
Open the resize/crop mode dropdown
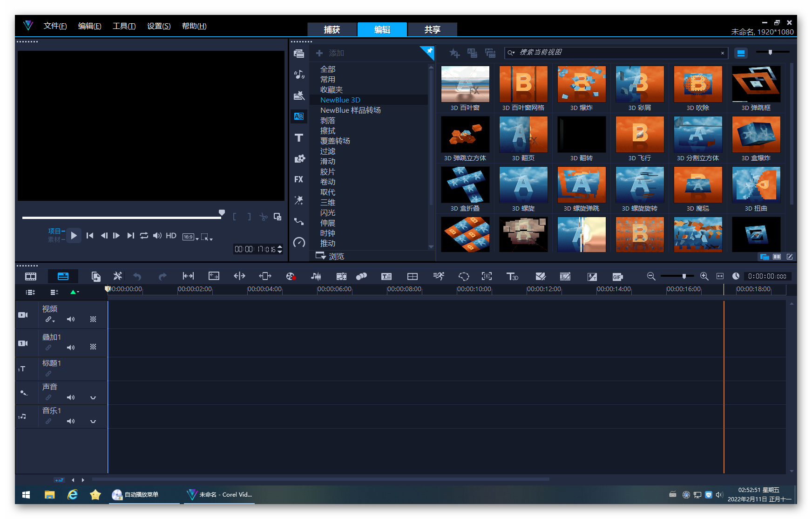click(x=206, y=237)
